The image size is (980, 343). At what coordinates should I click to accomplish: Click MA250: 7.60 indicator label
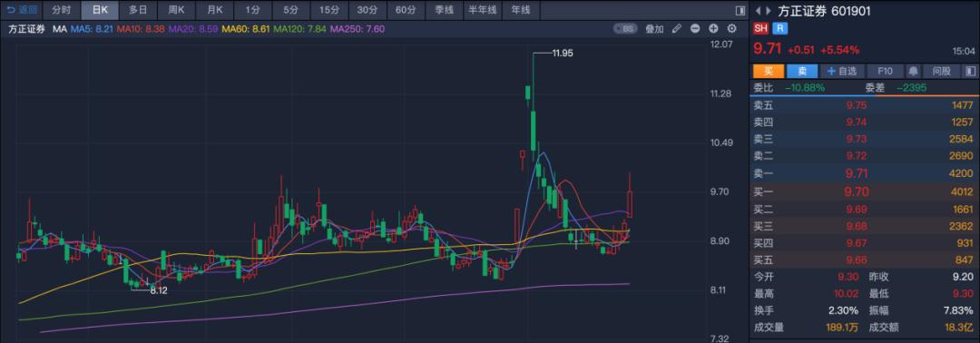pos(358,29)
